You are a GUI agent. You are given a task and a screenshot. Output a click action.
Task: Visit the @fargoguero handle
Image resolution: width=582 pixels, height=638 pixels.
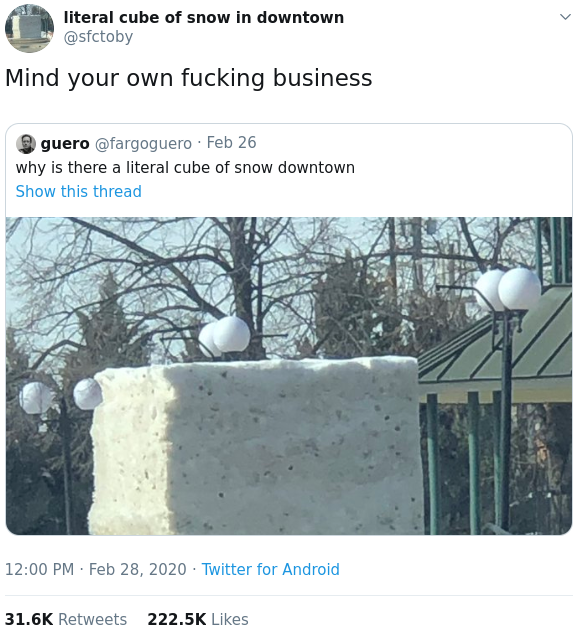(143, 143)
